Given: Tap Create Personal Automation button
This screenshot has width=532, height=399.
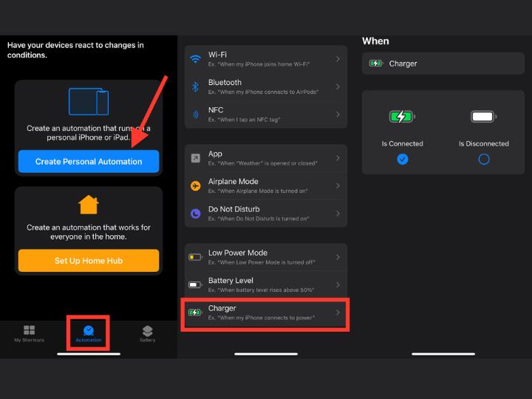Looking at the screenshot, I should [x=89, y=161].
